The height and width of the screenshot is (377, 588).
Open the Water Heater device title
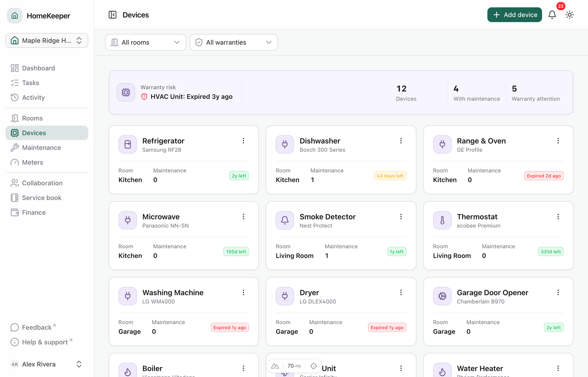pyautogui.click(x=480, y=369)
